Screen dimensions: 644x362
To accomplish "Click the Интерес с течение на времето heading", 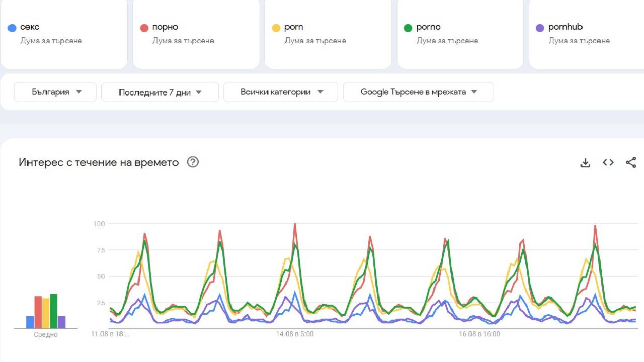I will [99, 162].
